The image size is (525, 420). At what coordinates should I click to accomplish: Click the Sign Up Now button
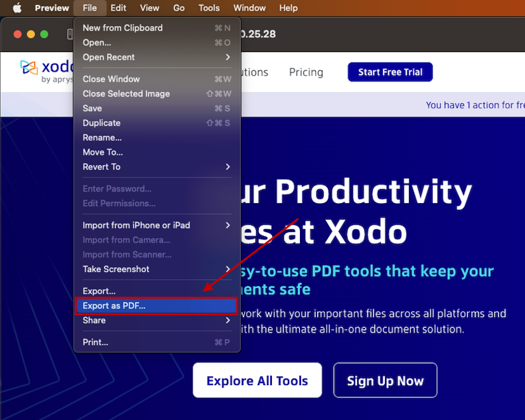click(x=385, y=380)
